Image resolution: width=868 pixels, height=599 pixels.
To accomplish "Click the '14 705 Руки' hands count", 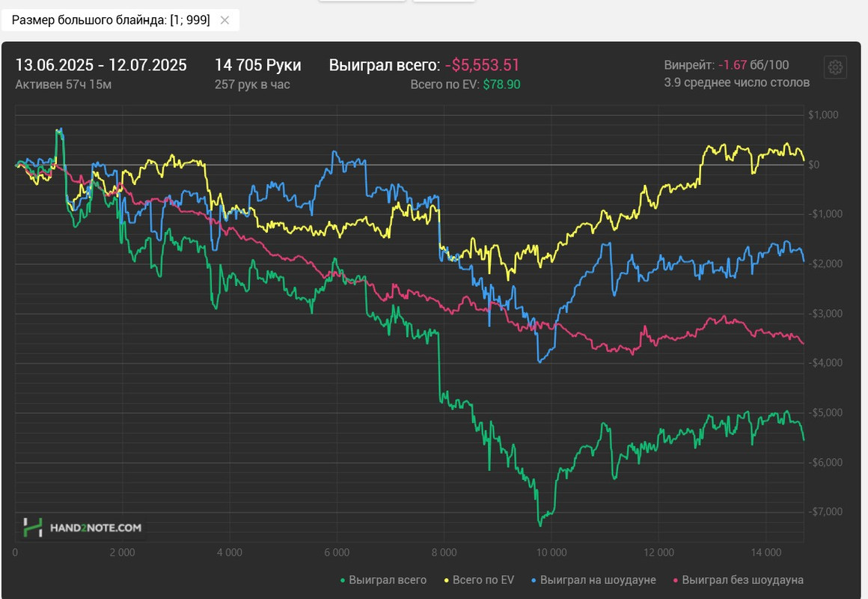I will tap(258, 65).
